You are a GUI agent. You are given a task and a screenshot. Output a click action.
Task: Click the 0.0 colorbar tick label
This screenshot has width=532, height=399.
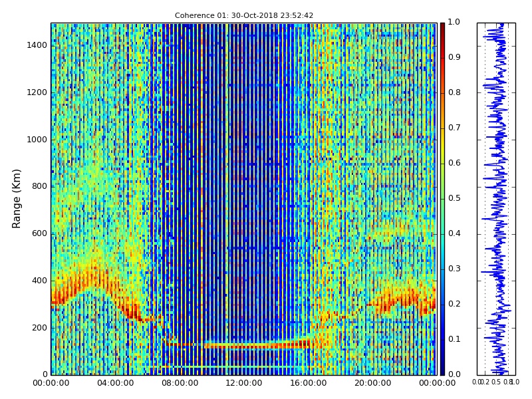[x=454, y=374]
